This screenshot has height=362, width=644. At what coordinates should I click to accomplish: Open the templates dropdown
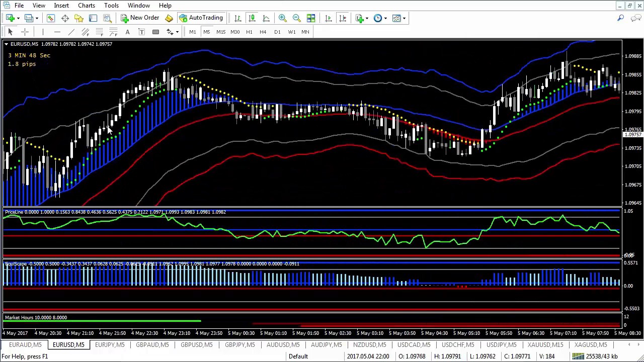[405, 19]
